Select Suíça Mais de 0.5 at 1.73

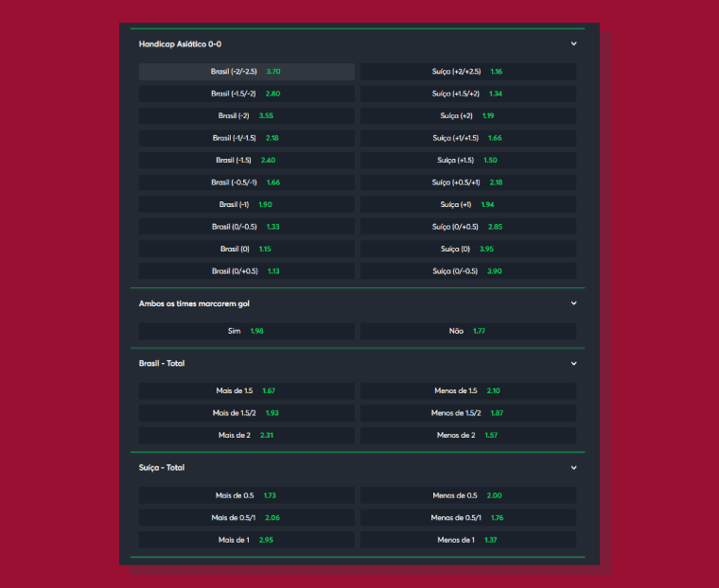(x=247, y=495)
